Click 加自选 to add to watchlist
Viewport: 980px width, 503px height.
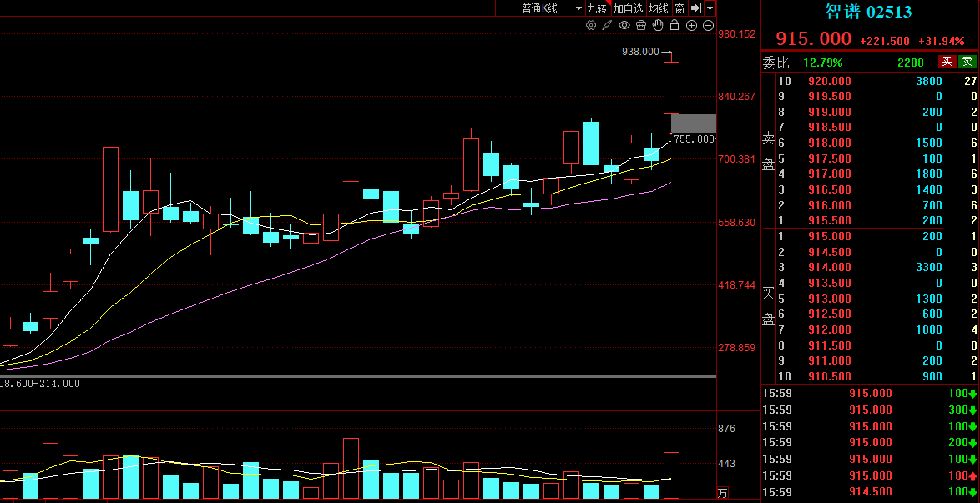point(628,8)
